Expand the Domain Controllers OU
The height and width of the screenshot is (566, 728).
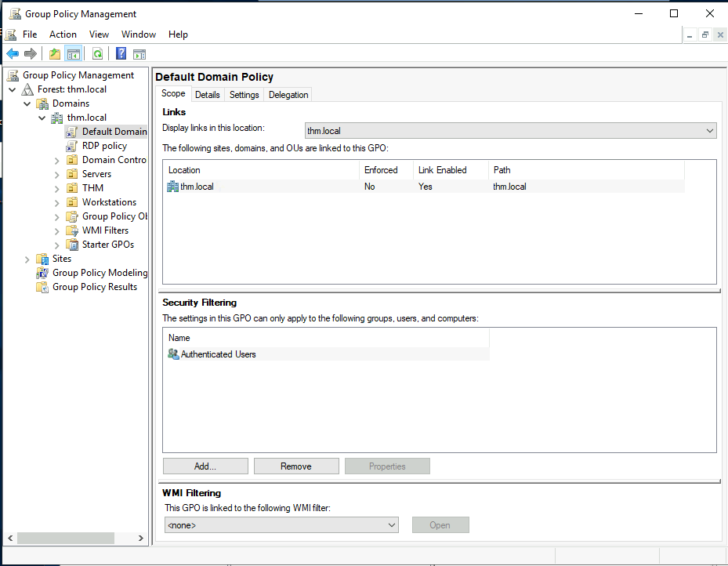(x=57, y=161)
